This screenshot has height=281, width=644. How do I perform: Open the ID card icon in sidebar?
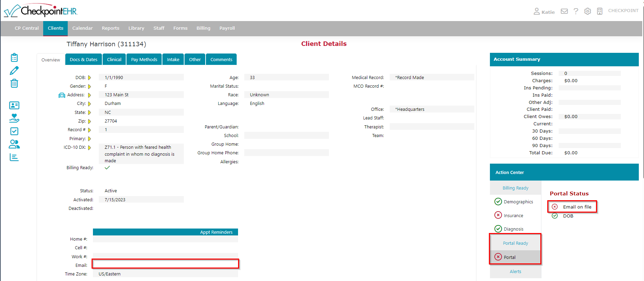pos(14,105)
